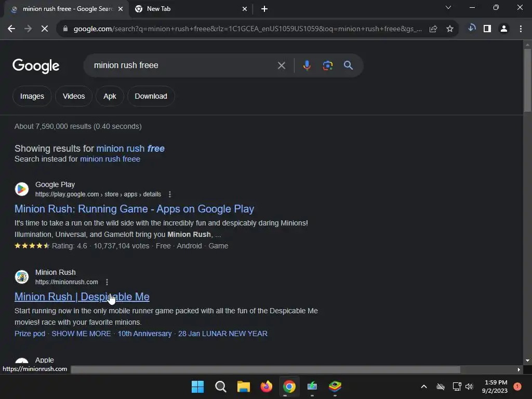This screenshot has width=532, height=399.
Task: Open the SHOW ME MORE sitelink
Action: coord(81,334)
